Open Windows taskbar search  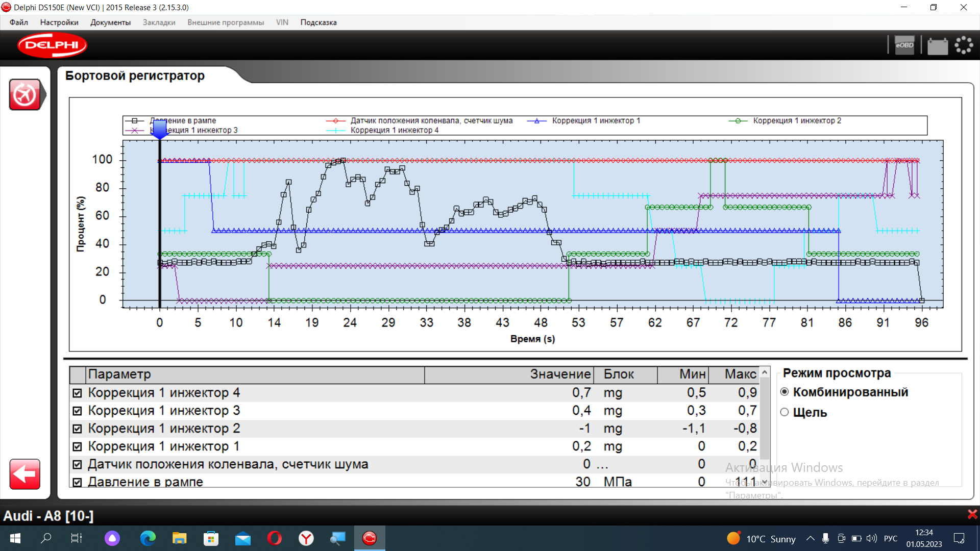tap(46, 538)
